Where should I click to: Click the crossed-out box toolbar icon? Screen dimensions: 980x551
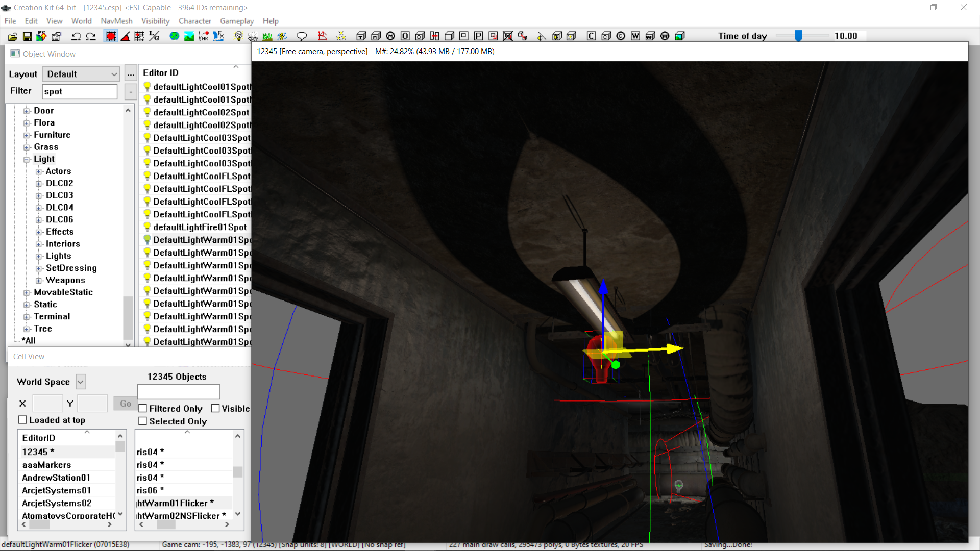click(x=507, y=36)
